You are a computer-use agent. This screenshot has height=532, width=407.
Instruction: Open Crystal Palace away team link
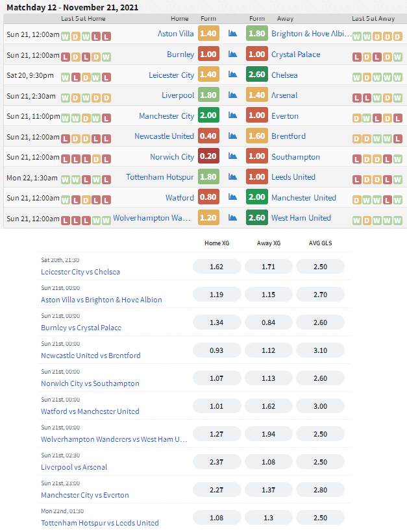[x=295, y=54]
